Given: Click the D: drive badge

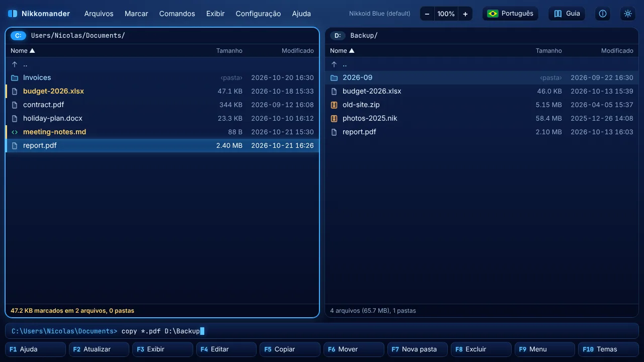Looking at the screenshot, I should pyautogui.click(x=338, y=36).
